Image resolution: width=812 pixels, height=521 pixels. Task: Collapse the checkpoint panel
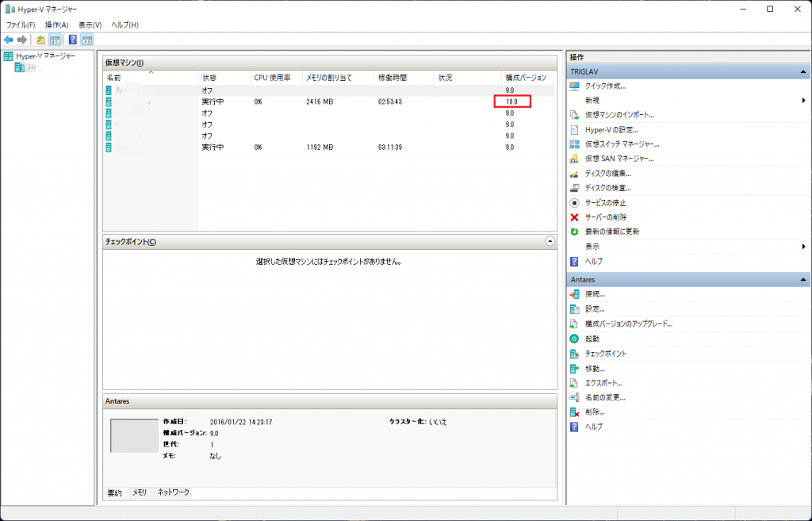pos(550,242)
